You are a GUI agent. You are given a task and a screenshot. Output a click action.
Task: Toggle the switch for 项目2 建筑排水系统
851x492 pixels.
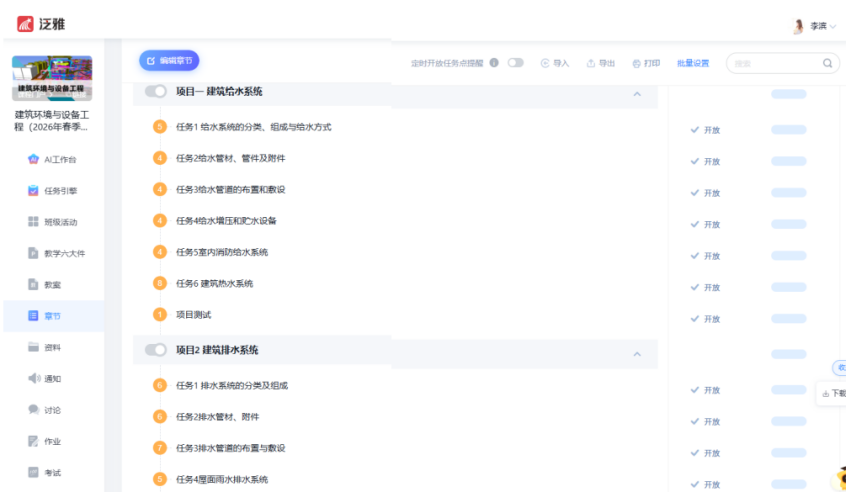156,350
